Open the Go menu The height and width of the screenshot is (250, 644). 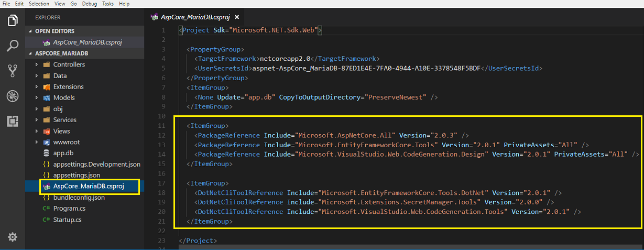pyautogui.click(x=73, y=3)
